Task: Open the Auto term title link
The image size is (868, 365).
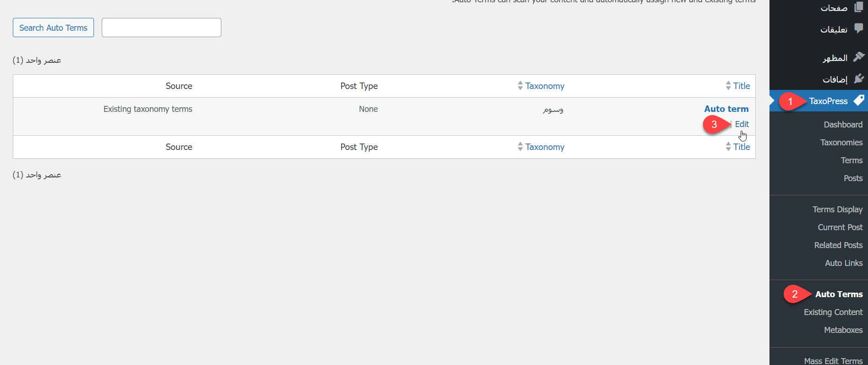Action: click(x=726, y=109)
